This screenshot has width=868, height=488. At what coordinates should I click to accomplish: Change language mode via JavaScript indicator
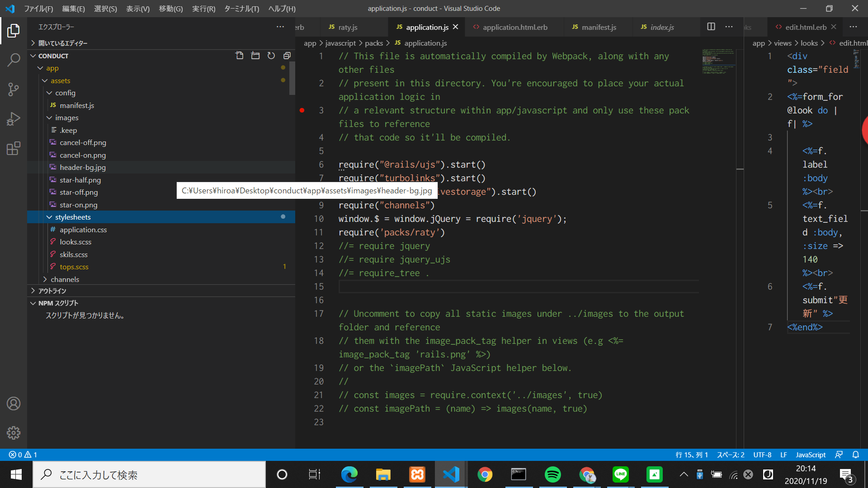810,455
